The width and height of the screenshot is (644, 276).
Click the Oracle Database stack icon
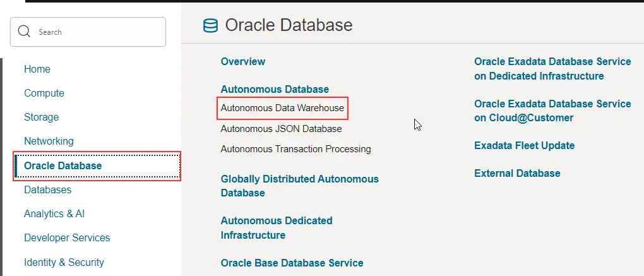(210, 25)
